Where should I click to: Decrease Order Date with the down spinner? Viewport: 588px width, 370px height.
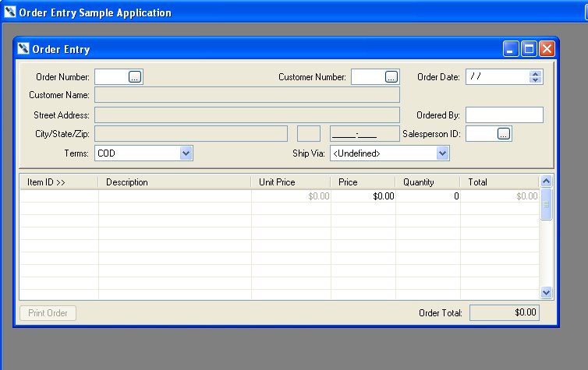[536, 79]
